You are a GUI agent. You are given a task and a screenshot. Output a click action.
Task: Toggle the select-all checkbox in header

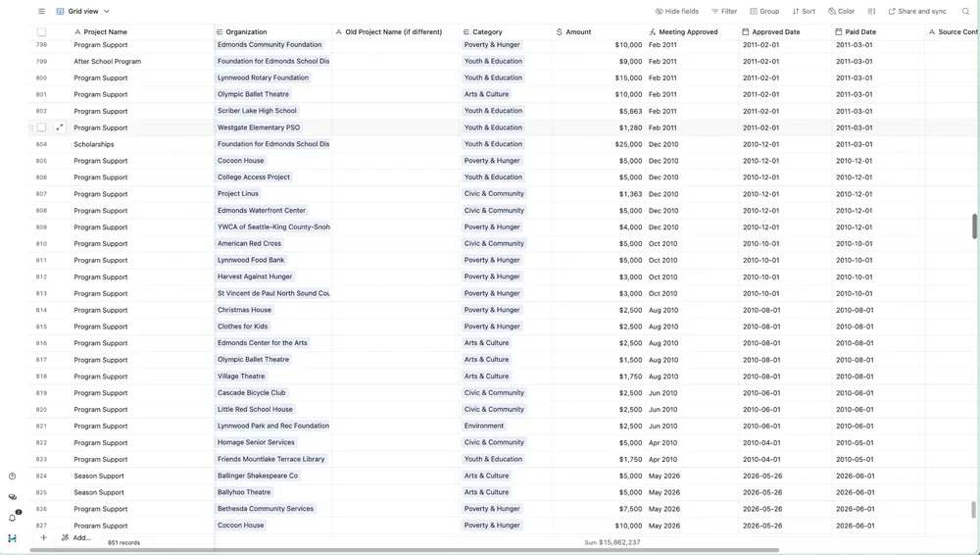coord(41,32)
